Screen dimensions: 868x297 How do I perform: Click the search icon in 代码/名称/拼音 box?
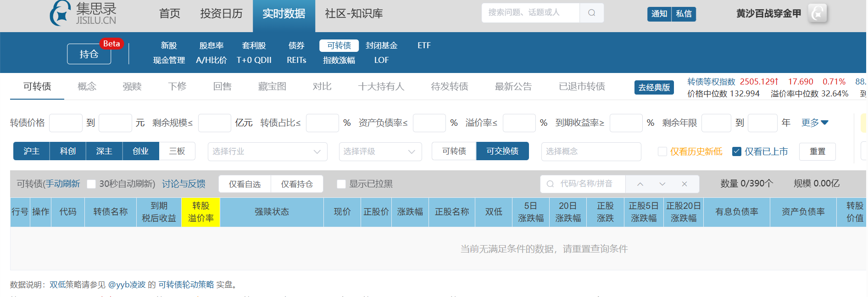pos(550,184)
